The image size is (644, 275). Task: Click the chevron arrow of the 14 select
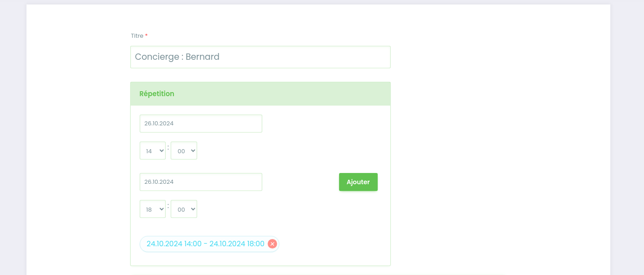162,151
